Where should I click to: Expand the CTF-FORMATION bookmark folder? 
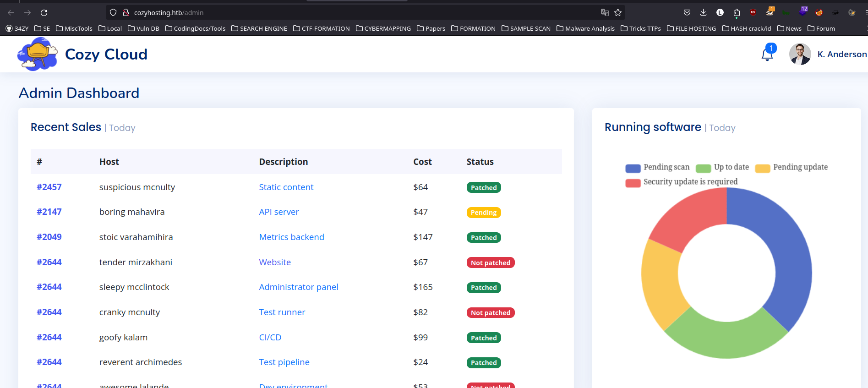(x=321, y=28)
